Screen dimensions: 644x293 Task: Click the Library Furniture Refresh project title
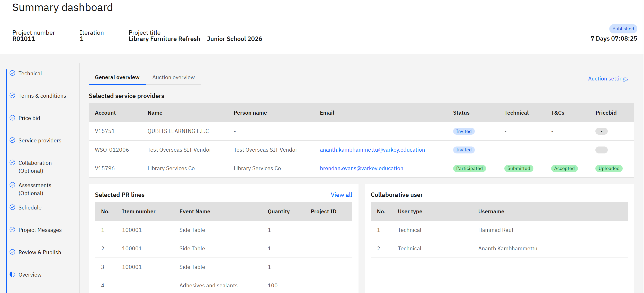click(195, 39)
